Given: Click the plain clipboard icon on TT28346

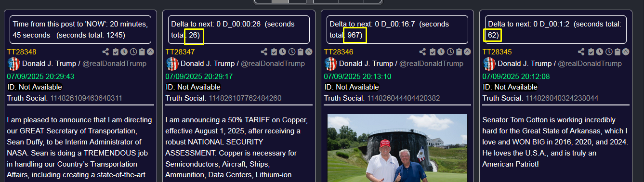Looking at the screenshot, I should coord(459,52).
